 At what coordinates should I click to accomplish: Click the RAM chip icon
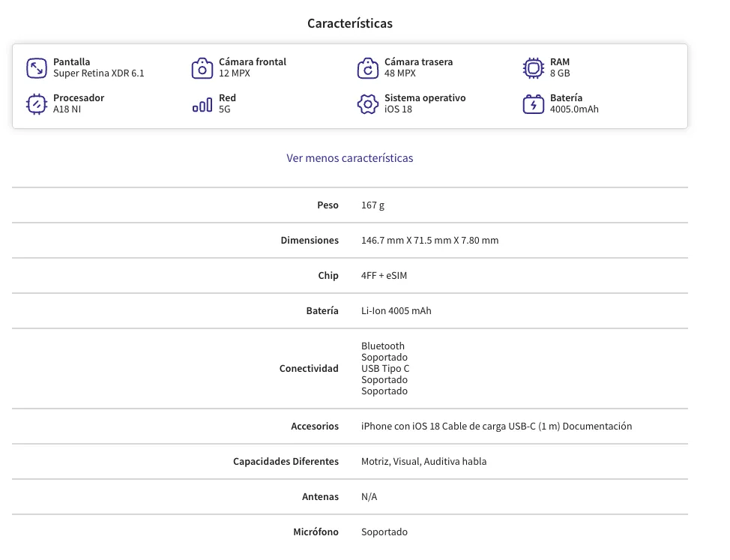pos(533,68)
